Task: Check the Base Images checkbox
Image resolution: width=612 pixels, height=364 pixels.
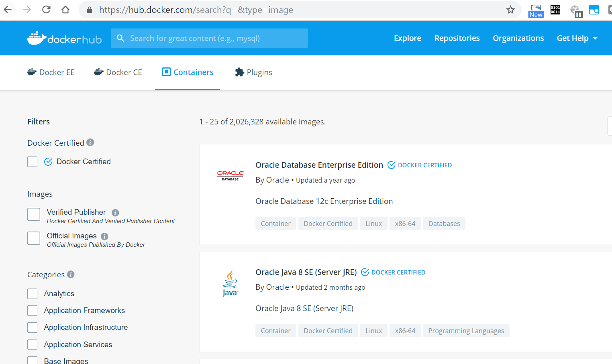Action: (32, 360)
